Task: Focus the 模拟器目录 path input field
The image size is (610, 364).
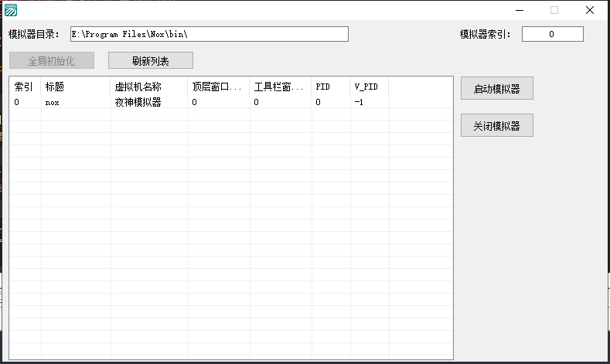Action: point(210,34)
